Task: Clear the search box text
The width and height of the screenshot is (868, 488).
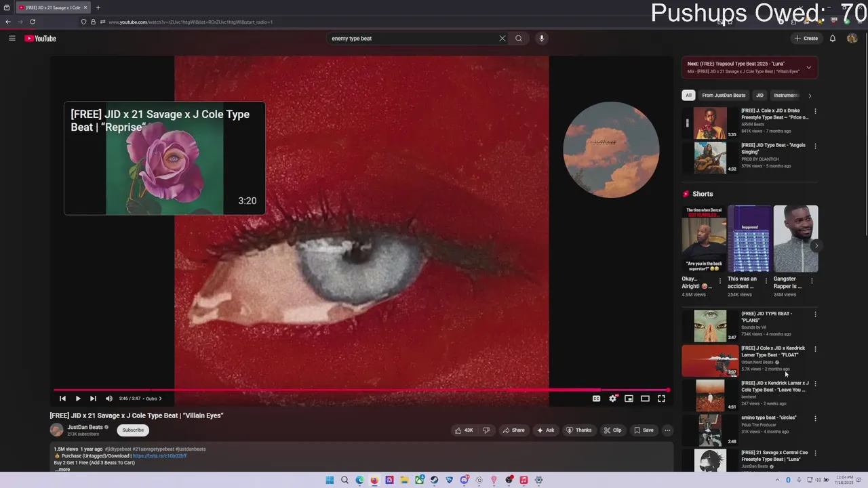Action: click(x=502, y=39)
